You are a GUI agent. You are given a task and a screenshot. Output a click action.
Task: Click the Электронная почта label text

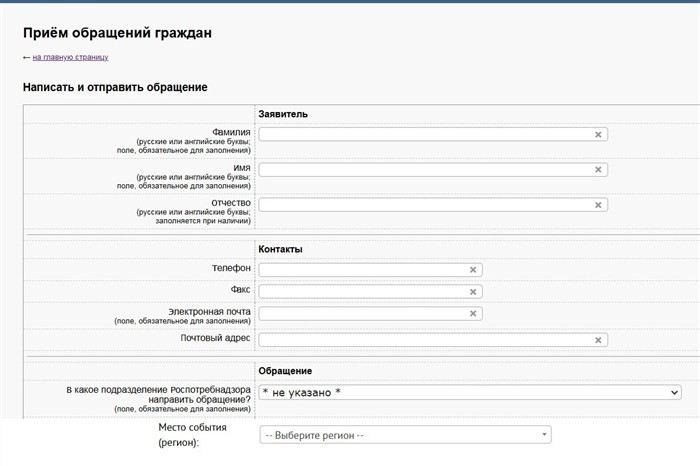click(209, 312)
